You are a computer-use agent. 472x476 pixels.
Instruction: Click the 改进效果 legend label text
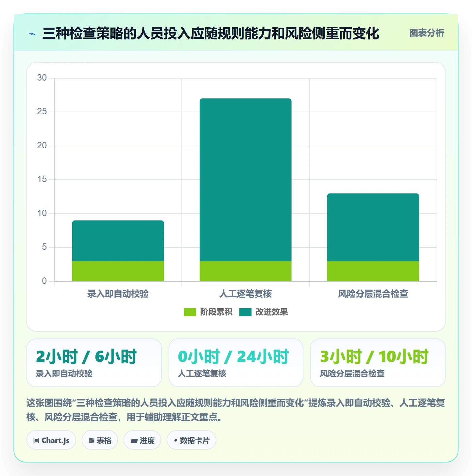pos(271,312)
